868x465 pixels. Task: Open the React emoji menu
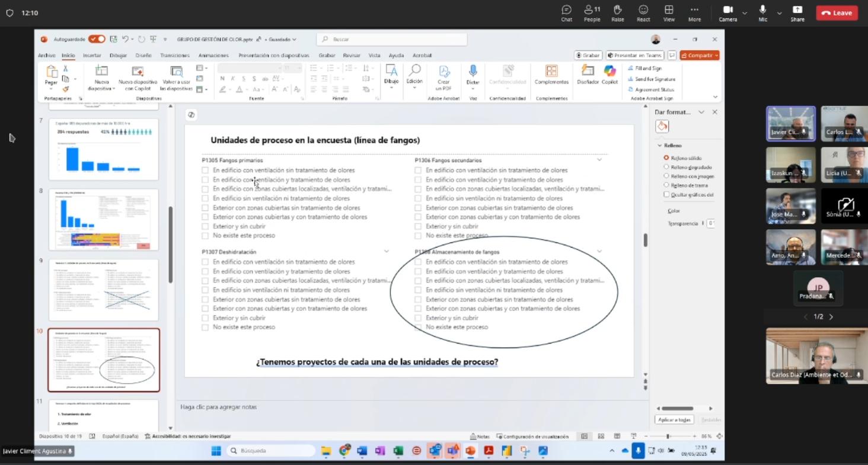pyautogui.click(x=643, y=12)
